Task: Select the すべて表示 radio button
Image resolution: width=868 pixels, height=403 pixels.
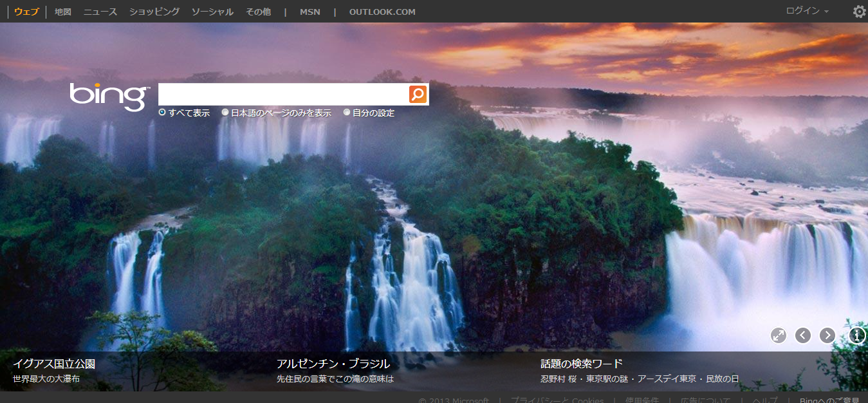Action: pos(162,113)
